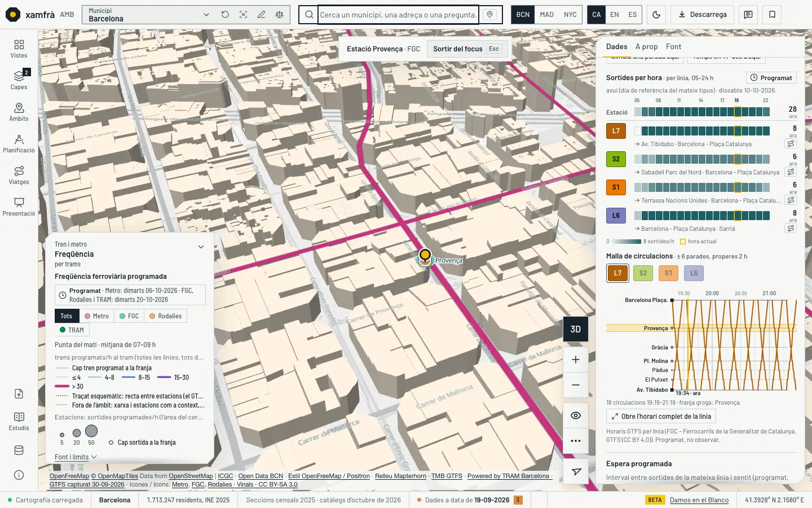This screenshot has height=508, width=812.
Task: Select the L6 line in Malla de circulacions
Action: click(x=694, y=273)
